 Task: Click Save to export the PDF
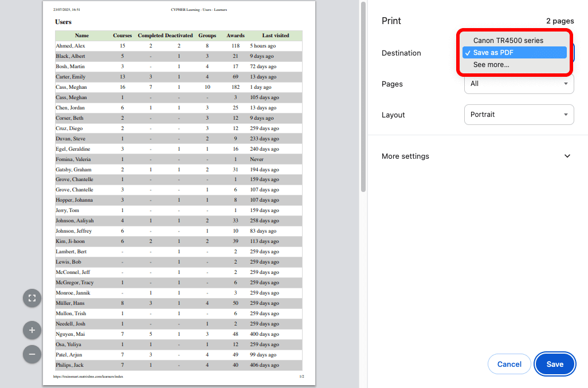click(x=554, y=364)
